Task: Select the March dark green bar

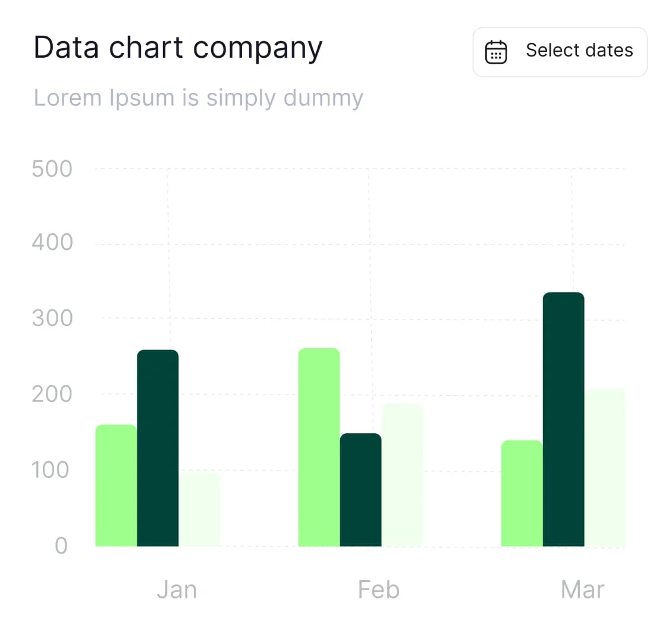Action: click(x=564, y=420)
